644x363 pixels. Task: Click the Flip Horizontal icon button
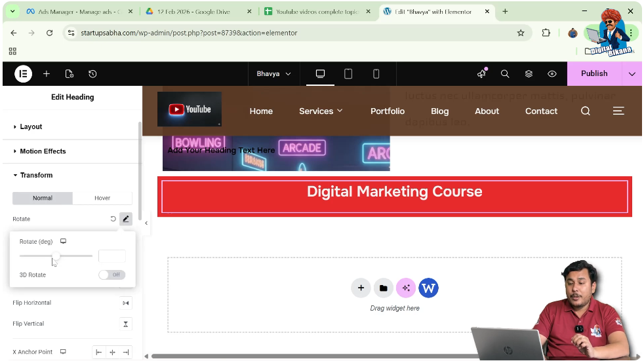coord(125,303)
